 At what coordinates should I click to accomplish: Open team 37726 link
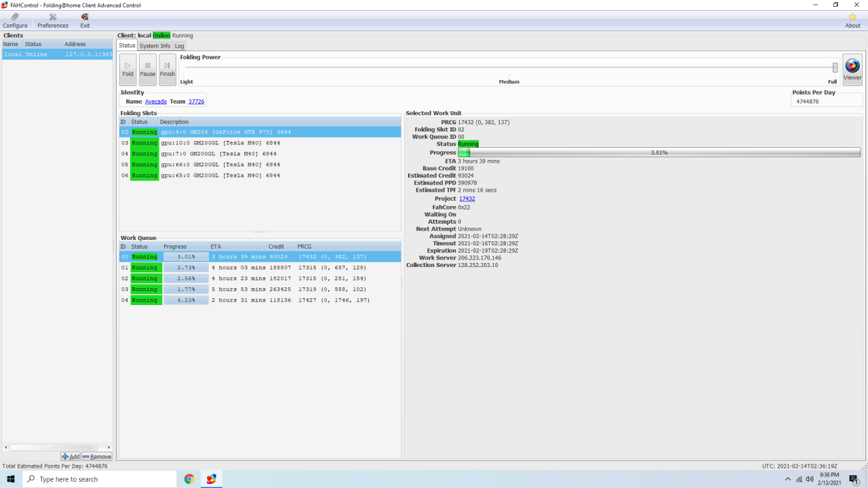click(196, 102)
